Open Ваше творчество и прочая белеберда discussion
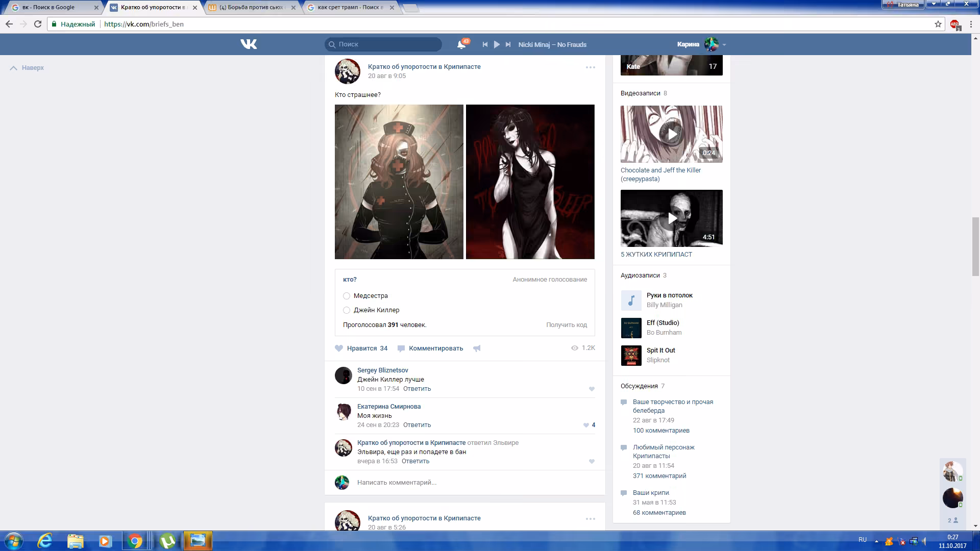Viewport: 980px width, 551px height. (x=673, y=406)
